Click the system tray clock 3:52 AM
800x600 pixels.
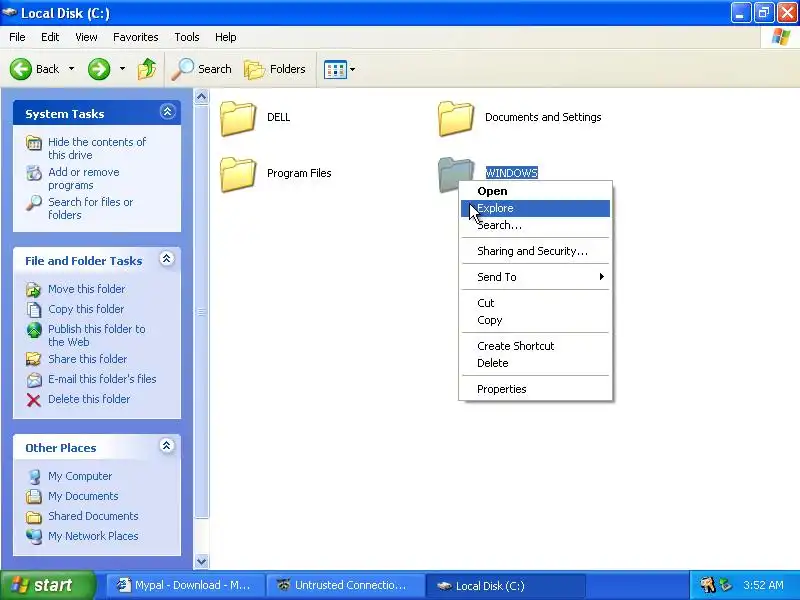click(763, 585)
